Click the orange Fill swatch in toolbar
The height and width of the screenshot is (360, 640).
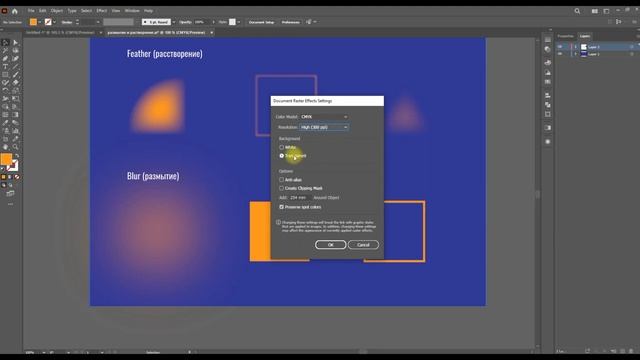6,159
